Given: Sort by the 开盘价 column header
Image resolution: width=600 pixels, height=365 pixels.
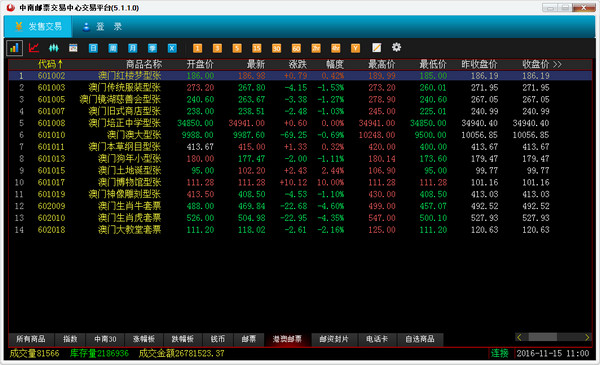Looking at the screenshot, I should (x=200, y=64).
